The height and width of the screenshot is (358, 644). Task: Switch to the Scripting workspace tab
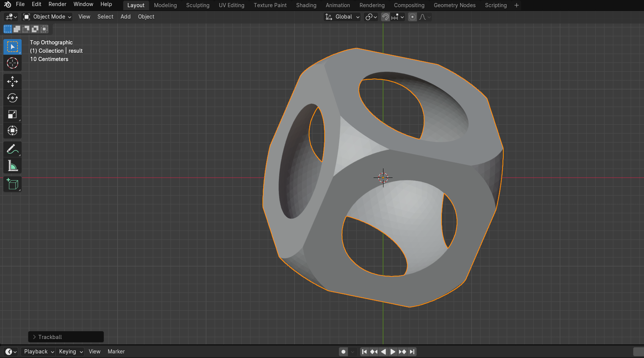pos(496,5)
